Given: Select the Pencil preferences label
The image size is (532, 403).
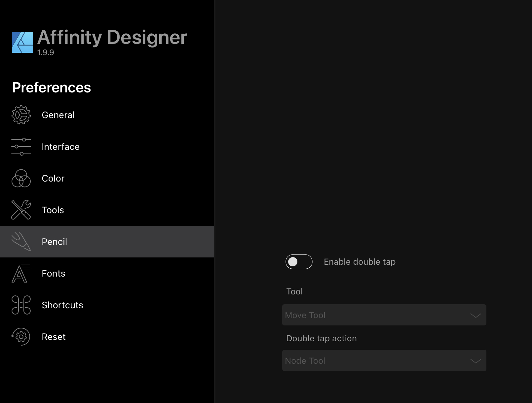Looking at the screenshot, I should (55, 242).
